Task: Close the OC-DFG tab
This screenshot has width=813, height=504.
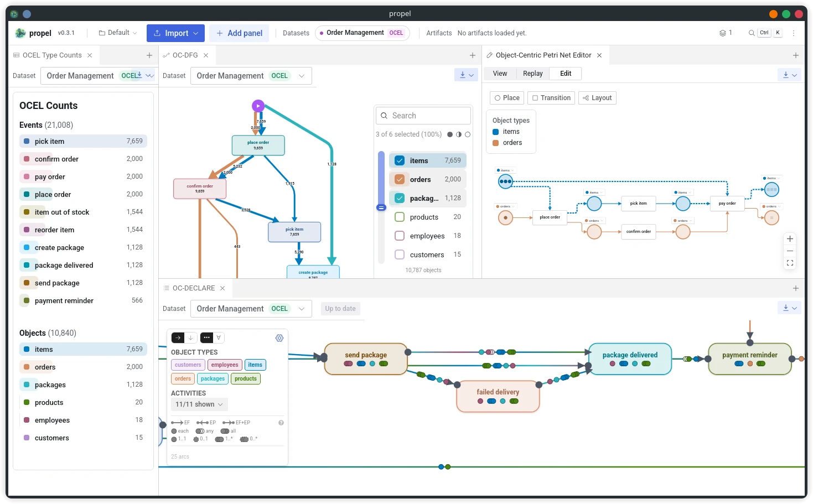Action: pos(206,55)
